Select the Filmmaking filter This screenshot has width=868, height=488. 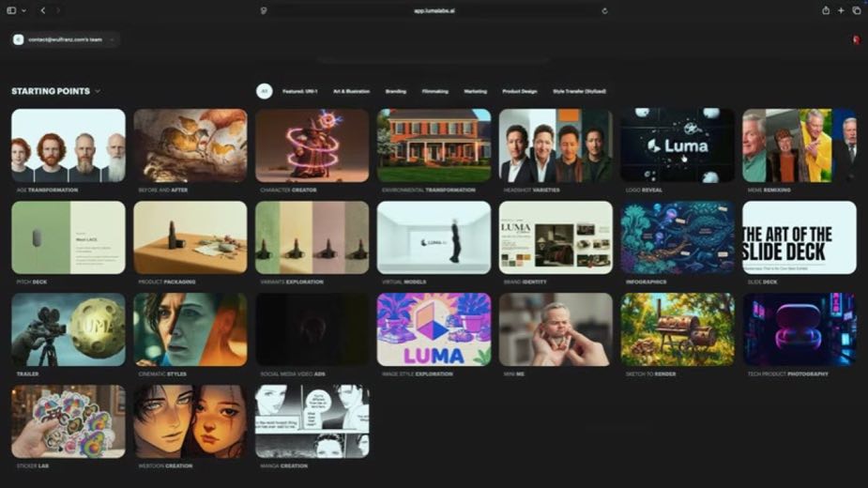(x=435, y=91)
